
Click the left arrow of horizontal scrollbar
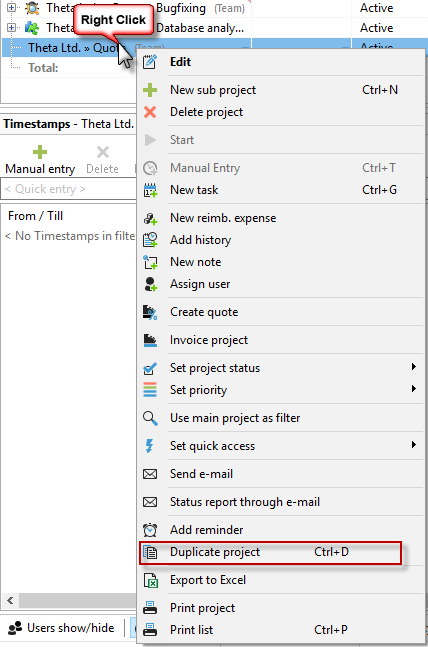10,600
